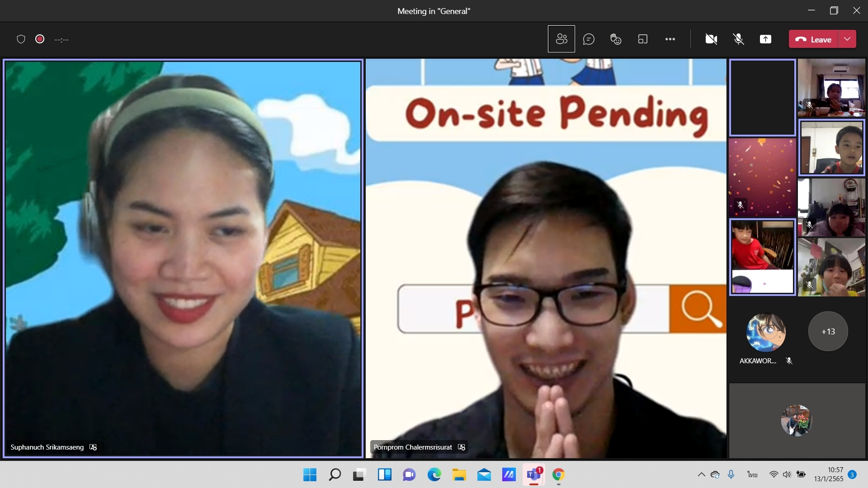Screen dimensions: 868x488
Task: Click Suphanuch Srikamsaeng video tile
Action: tap(183, 258)
